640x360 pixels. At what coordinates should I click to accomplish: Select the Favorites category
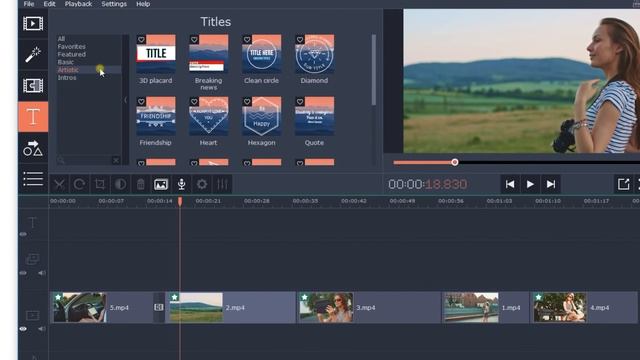click(x=71, y=47)
